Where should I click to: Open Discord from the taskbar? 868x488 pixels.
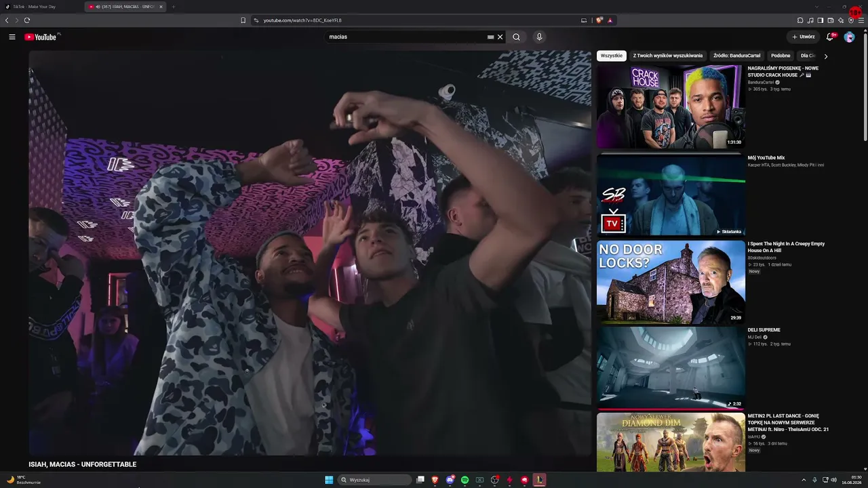click(x=450, y=480)
